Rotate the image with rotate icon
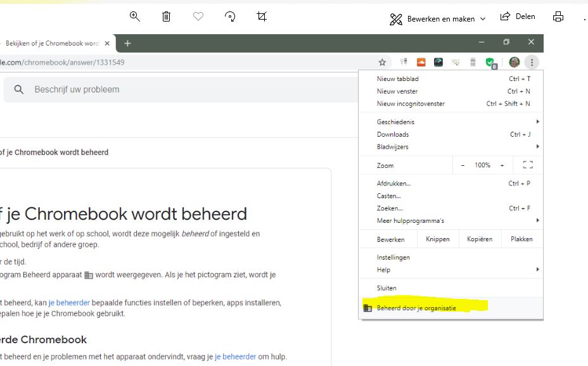 [230, 17]
